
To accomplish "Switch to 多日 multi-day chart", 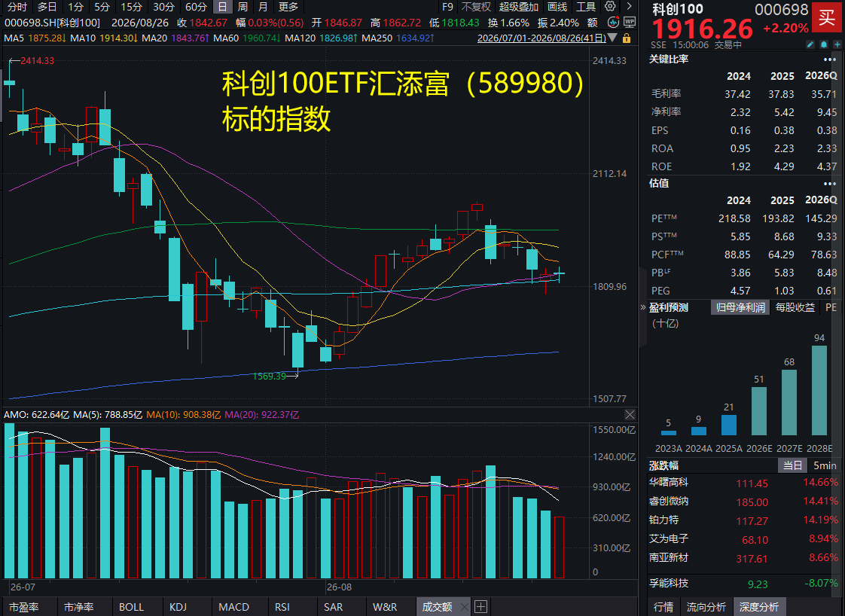I will coord(47,7).
